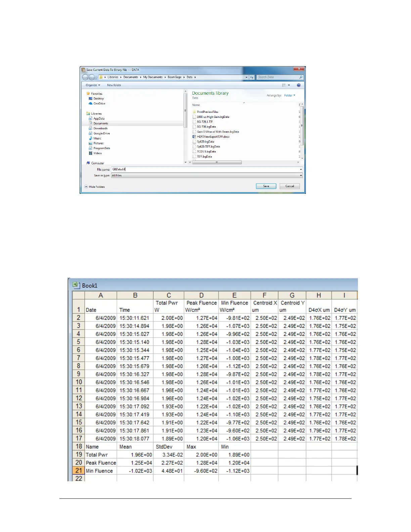Click the search magnifier in Search Data box
The width and height of the screenshot is (411, 532).
coord(301,77)
